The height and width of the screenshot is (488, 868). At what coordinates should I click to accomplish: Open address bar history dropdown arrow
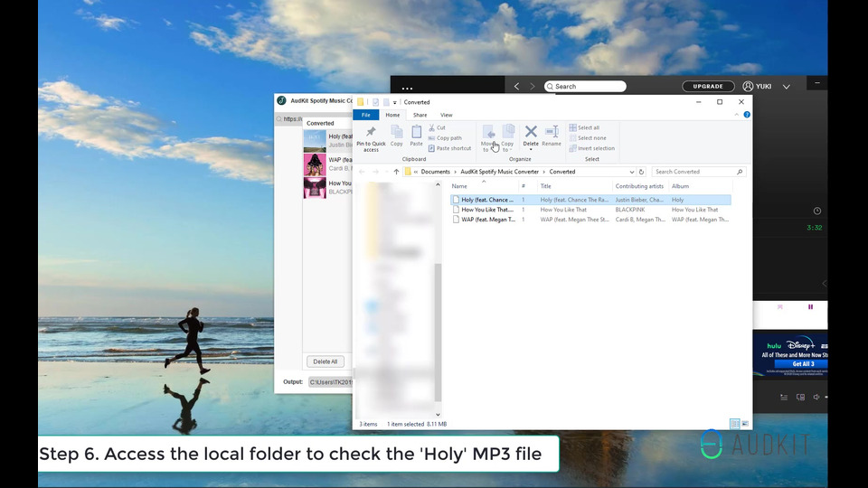point(632,172)
